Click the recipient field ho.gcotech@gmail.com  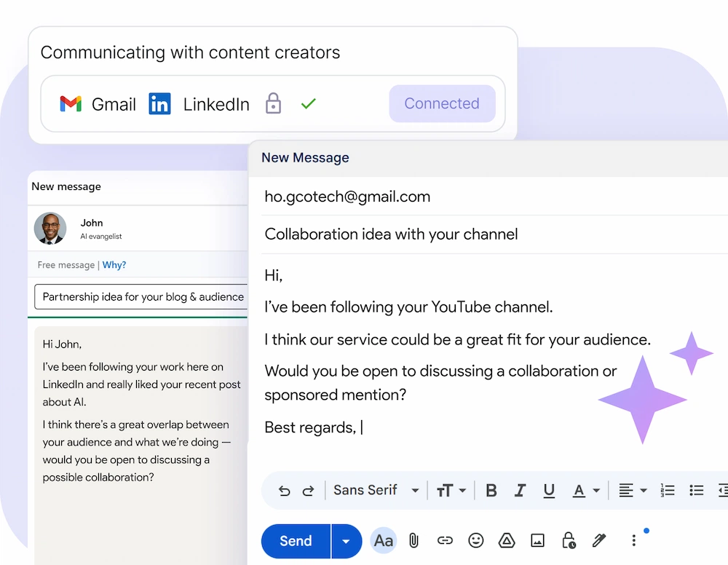pyautogui.click(x=494, y=197)
